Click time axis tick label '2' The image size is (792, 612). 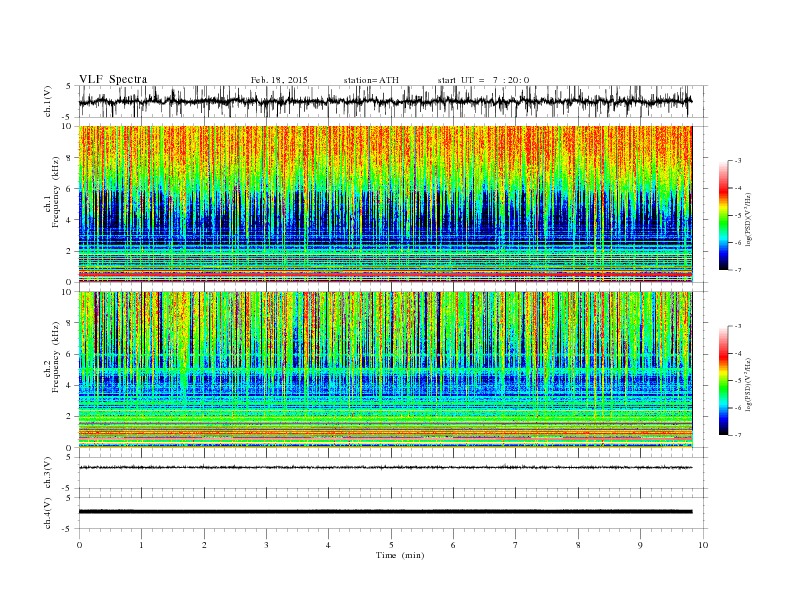pos(204,545)
